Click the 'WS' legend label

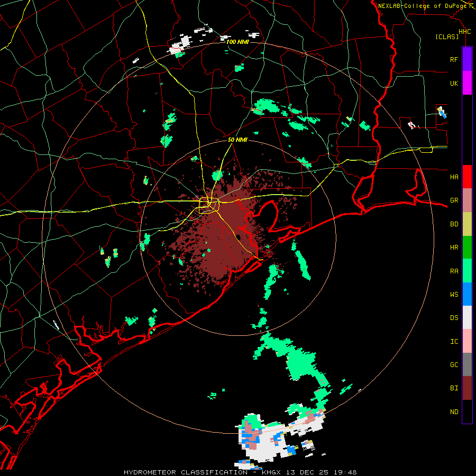point(454,294)
